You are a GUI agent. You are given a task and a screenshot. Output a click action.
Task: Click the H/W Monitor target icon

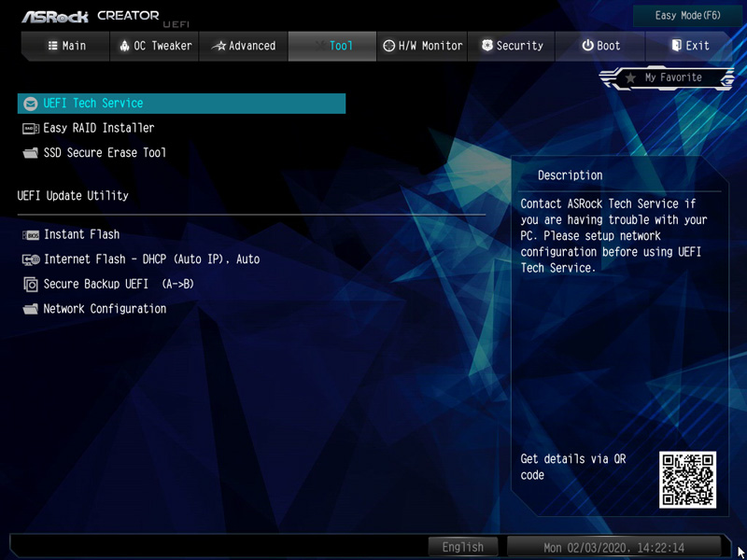click(389, 46)
